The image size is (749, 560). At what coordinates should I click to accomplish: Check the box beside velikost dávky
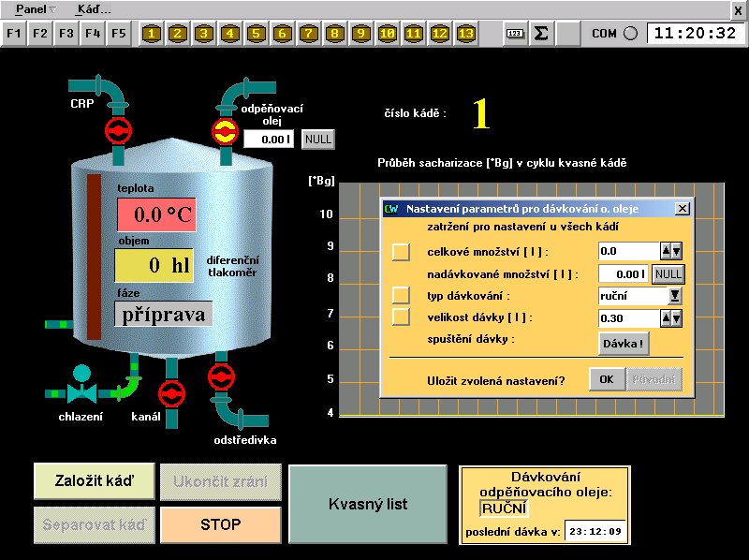(x=401, y=317)
